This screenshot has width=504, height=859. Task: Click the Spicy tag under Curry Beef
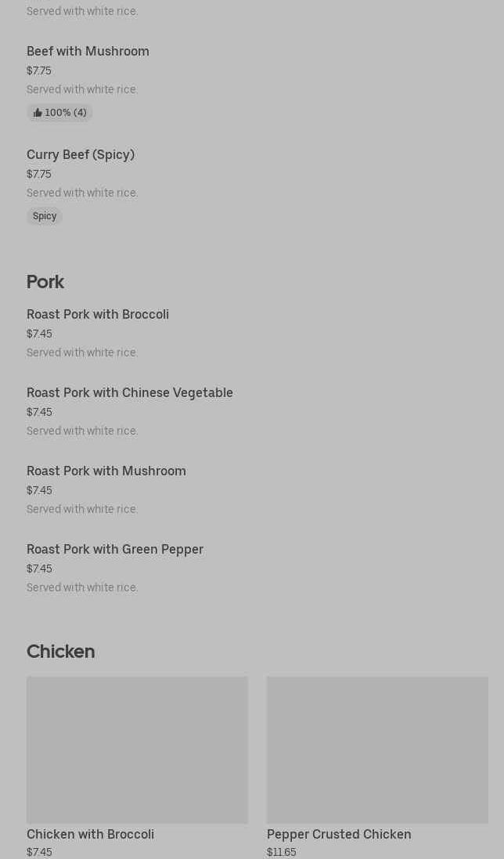coord(45,216)
